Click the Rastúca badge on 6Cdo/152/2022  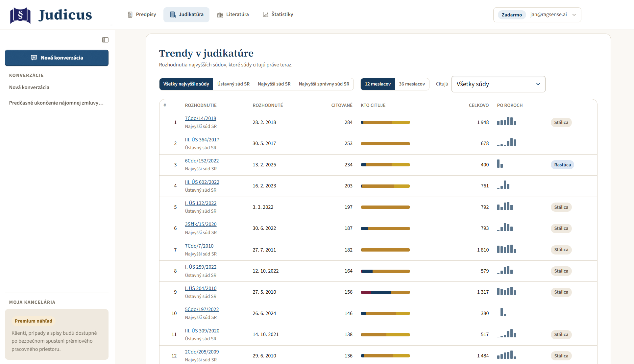562,165
